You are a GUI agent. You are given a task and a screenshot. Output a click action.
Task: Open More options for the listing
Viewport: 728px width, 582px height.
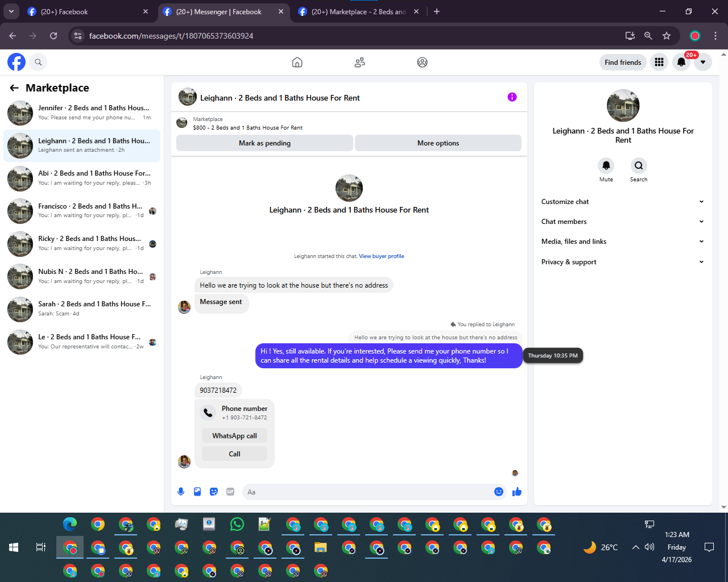tap(438, 143)
